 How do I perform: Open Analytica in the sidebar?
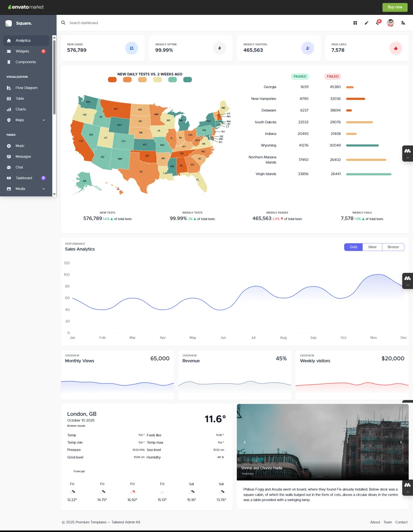26,40
